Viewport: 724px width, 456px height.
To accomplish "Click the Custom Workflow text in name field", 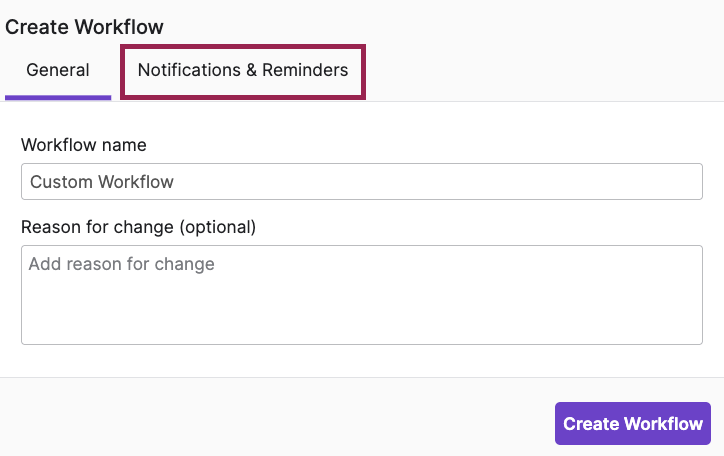I will (102, 182).
